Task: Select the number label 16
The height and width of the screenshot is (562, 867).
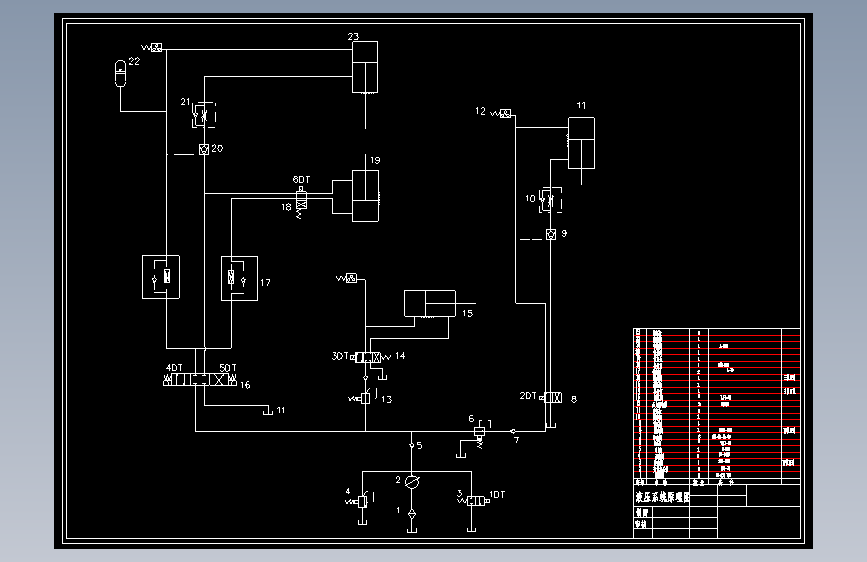Action: click(x=245, y=384)
